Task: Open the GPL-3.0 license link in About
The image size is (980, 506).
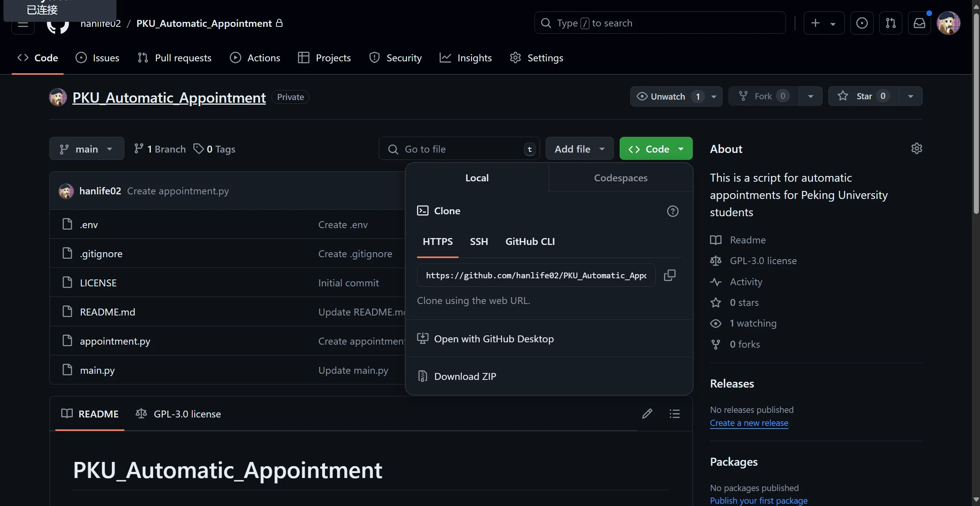Action: (753, 261)
